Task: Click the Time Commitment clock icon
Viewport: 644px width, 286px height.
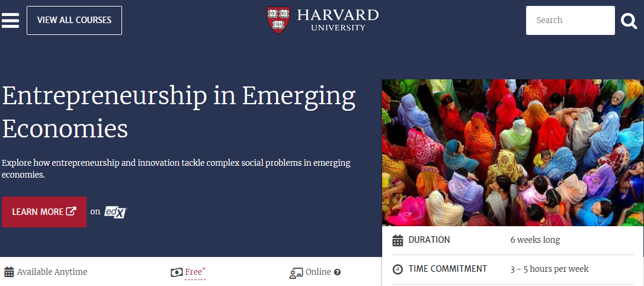Action: point(398,269)
